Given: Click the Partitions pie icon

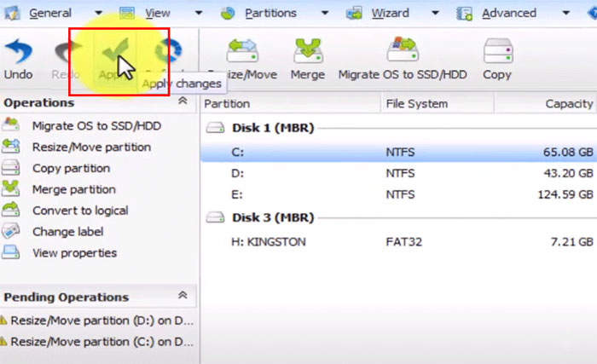Looking at the screenshot, I should (228, 14).
